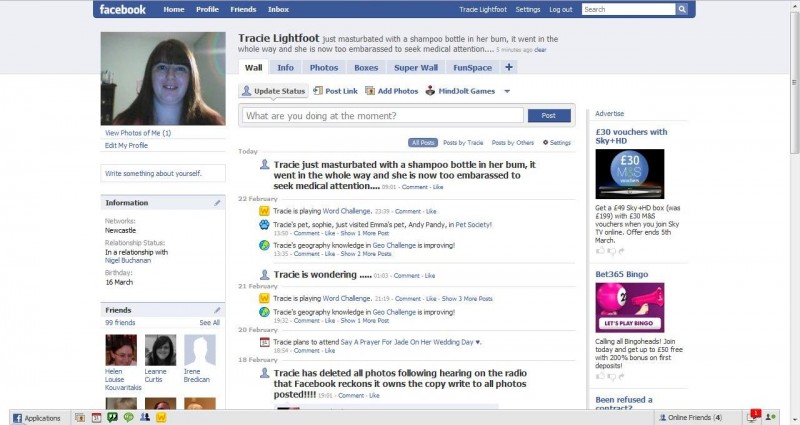Screen dimensions: 800x425
Task: Click the plus icon to add a tab
Action: click(x=509, y=67)
